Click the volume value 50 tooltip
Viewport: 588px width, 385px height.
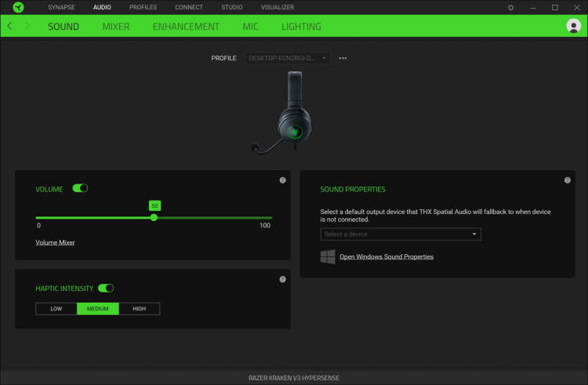(x=154, y=205)
